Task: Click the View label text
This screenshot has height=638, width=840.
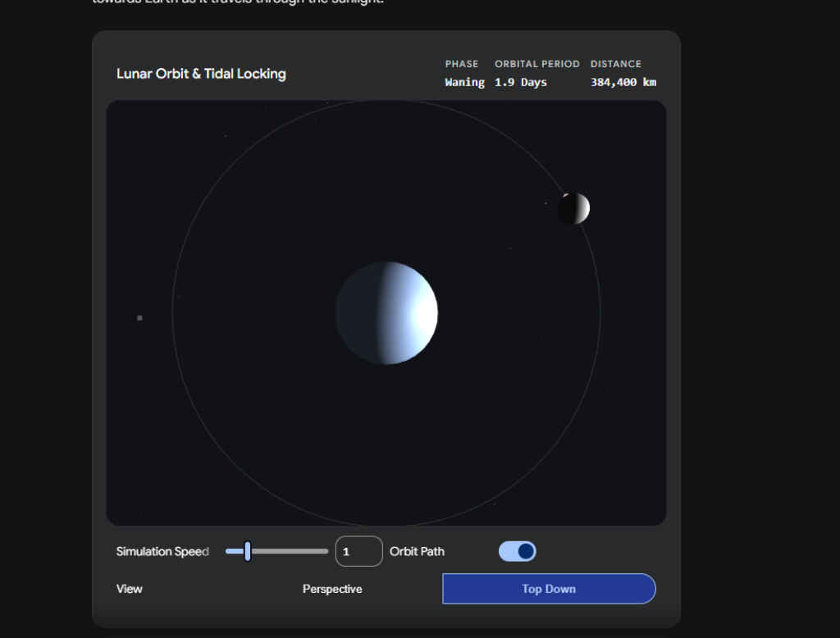Action: coord(130,589)
